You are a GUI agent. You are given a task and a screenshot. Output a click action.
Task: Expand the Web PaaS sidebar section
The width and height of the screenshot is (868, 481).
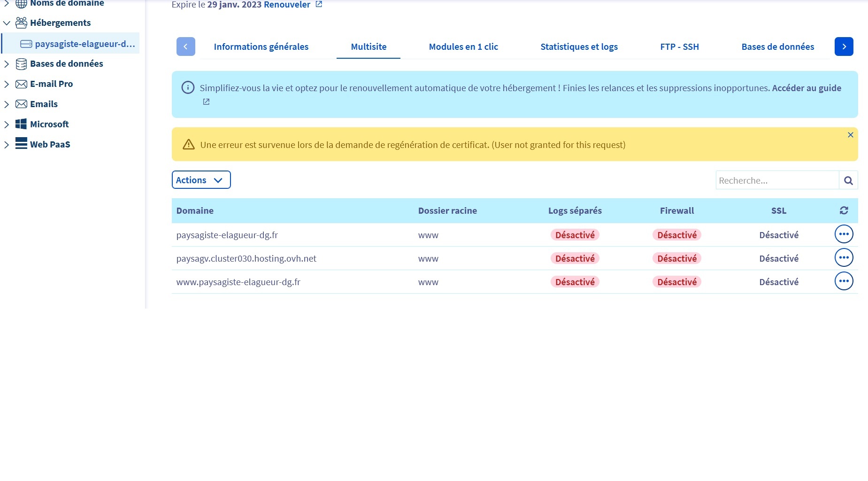coord(7,145)
